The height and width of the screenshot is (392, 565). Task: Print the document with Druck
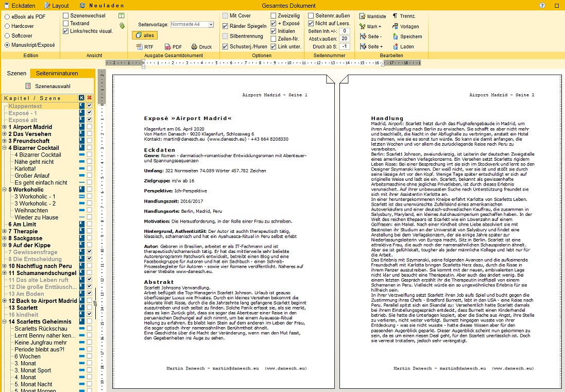click(x=201, y=47)
